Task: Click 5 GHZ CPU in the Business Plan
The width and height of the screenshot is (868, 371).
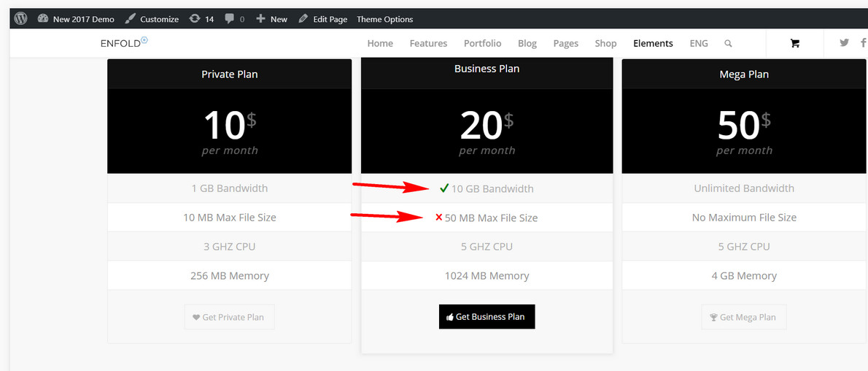Action: [x=487, y=246]
